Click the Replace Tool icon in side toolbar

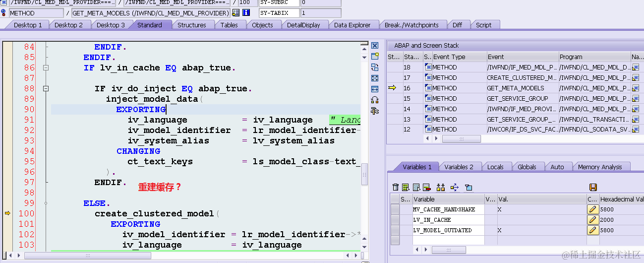click(375, 67)
